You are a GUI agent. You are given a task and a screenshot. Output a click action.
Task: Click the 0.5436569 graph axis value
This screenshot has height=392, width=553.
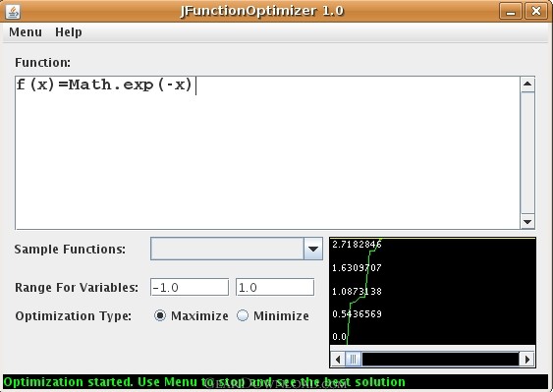pos(357,314)
